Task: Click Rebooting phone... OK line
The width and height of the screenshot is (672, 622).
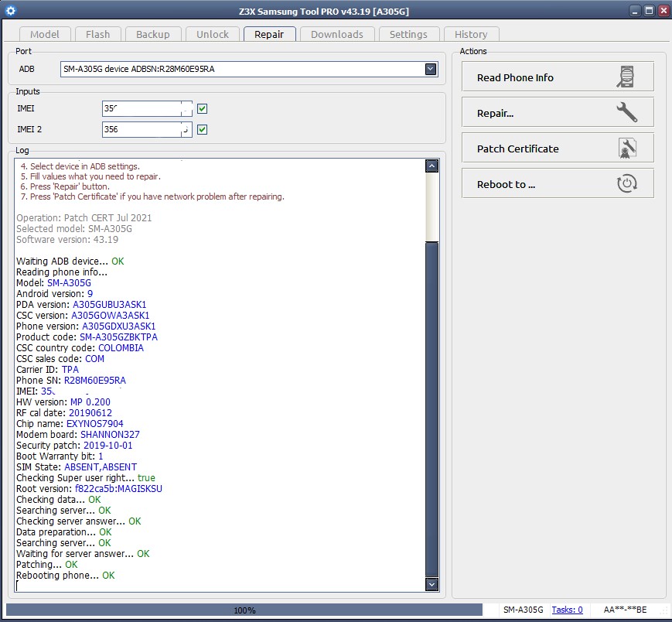Action: coord(66,576)
